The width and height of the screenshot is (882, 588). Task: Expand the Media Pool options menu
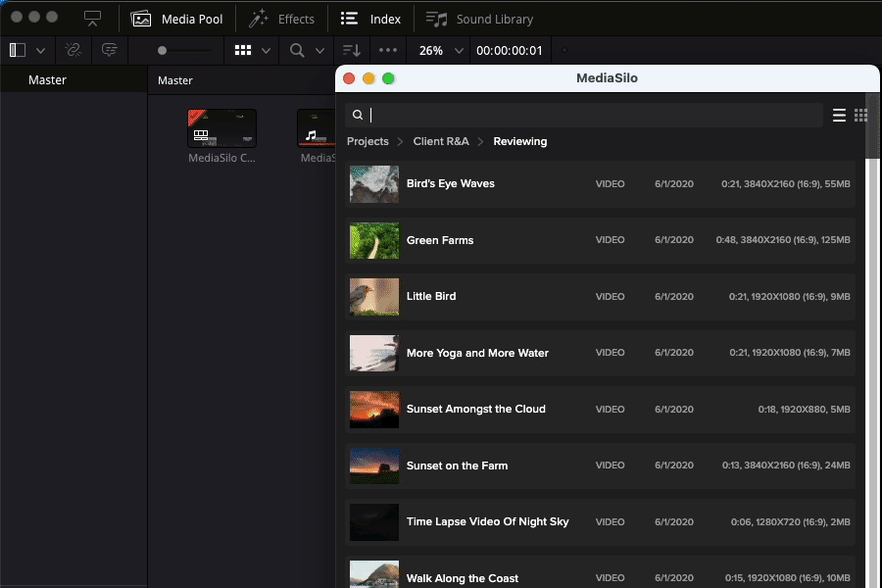click(x=387, y=50)
